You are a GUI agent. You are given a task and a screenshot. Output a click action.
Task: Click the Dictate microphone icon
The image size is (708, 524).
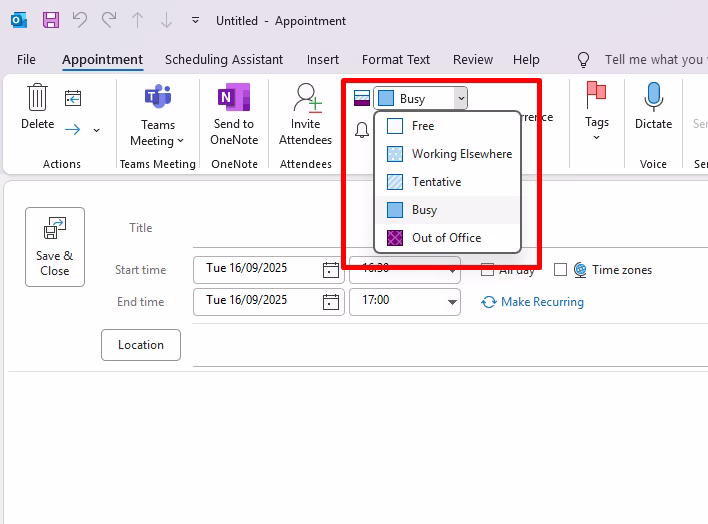(653, 97)
